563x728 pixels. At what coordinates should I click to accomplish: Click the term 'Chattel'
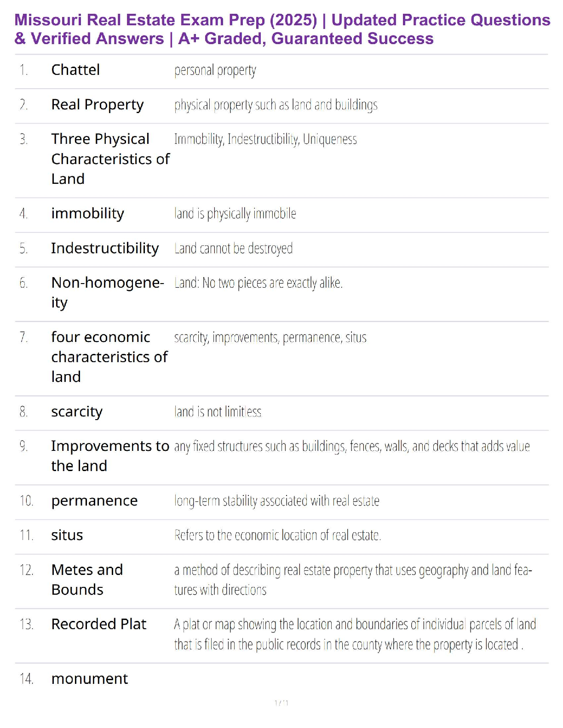(75, 70)
